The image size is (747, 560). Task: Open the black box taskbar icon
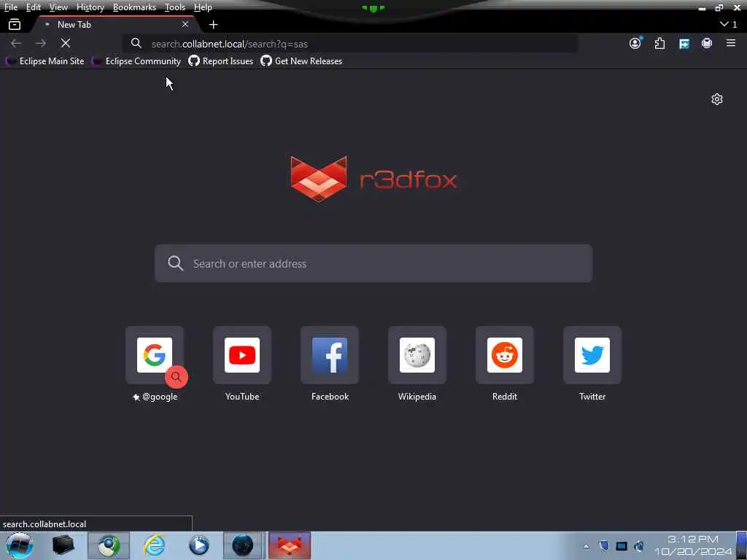coord(63,545)
